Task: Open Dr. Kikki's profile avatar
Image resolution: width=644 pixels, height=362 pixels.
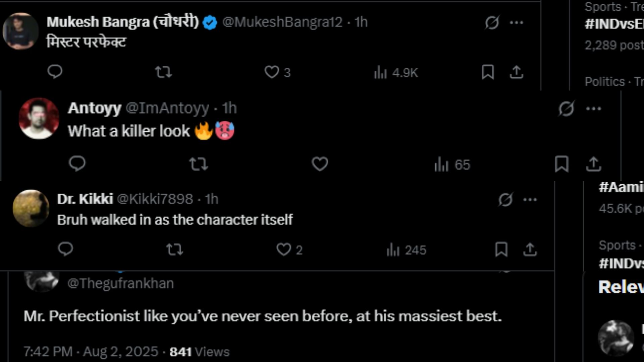Action: pyautogui.click(x=31, y=208)
